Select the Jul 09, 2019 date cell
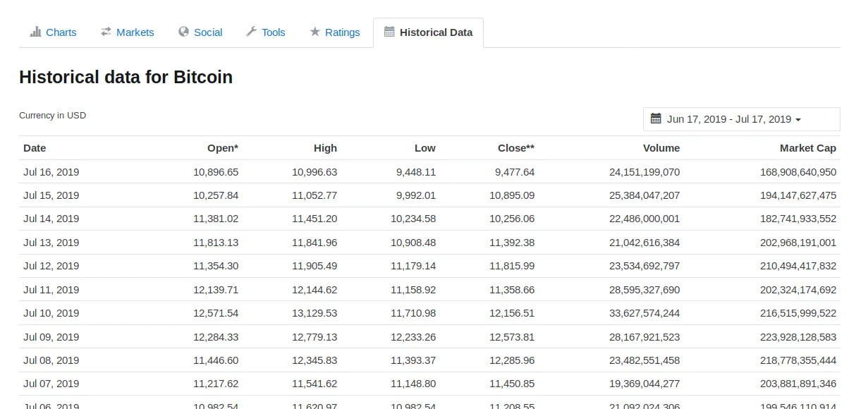868x409 pixels. (x=51, y=337)
